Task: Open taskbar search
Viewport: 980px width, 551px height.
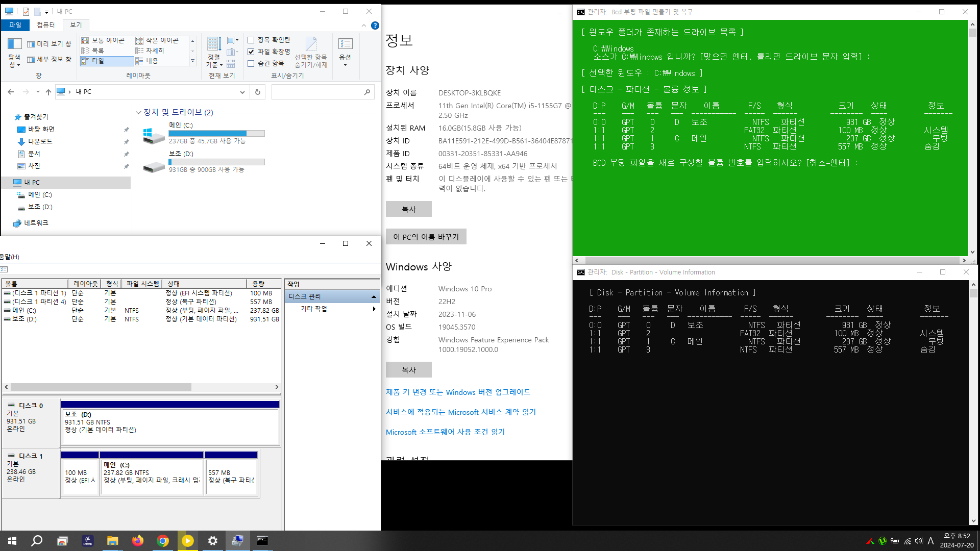Action: [x=37, y=541]
